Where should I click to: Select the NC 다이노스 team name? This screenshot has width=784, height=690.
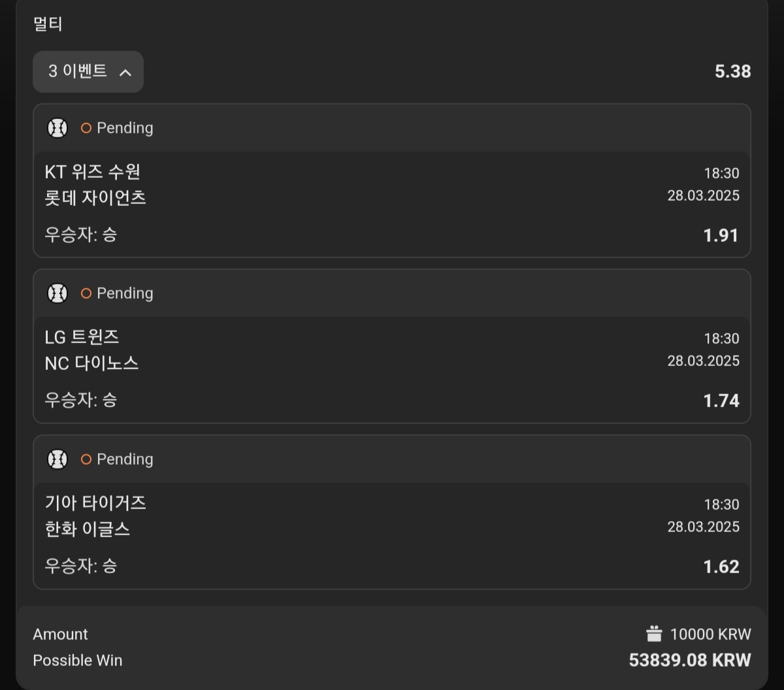coord(92,363)
